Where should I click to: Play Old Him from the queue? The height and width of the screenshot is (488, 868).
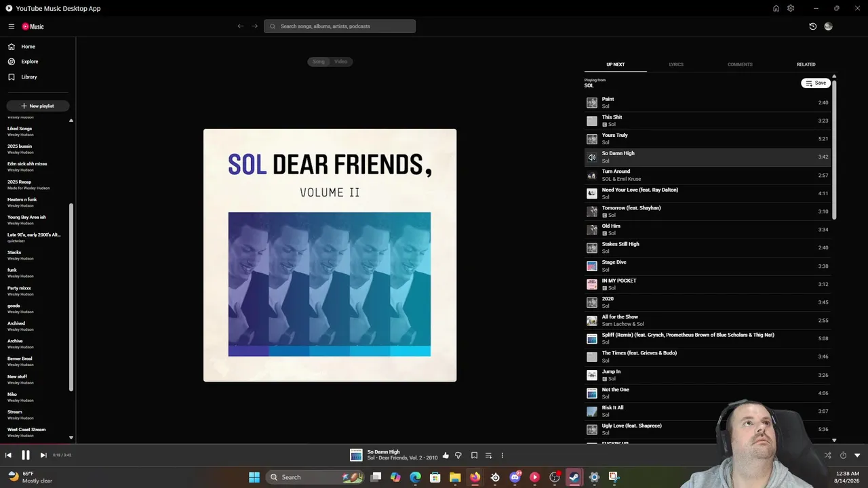coord(707,230)
